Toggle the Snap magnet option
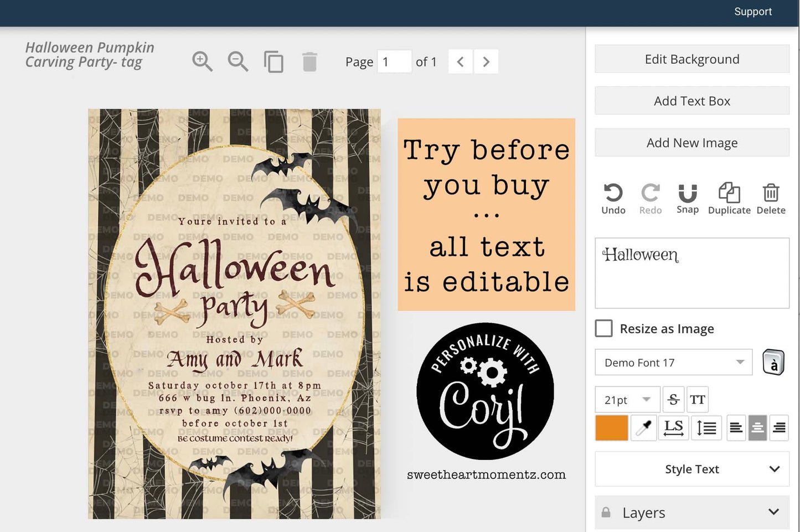This screenshot has height=532, width=800. click(x=688, y=193)
